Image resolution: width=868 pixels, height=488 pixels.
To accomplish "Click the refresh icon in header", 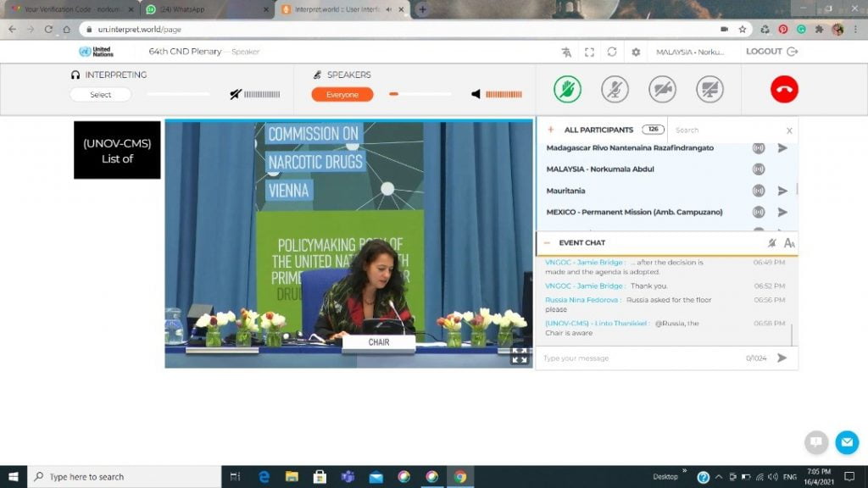I will pyautogui.click(x=612, y=52).
